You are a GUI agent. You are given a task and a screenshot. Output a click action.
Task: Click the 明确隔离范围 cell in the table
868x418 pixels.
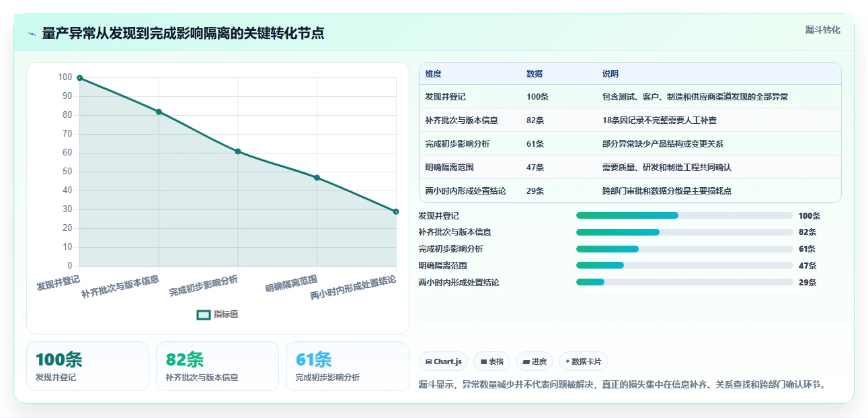[x=449, y=168]
